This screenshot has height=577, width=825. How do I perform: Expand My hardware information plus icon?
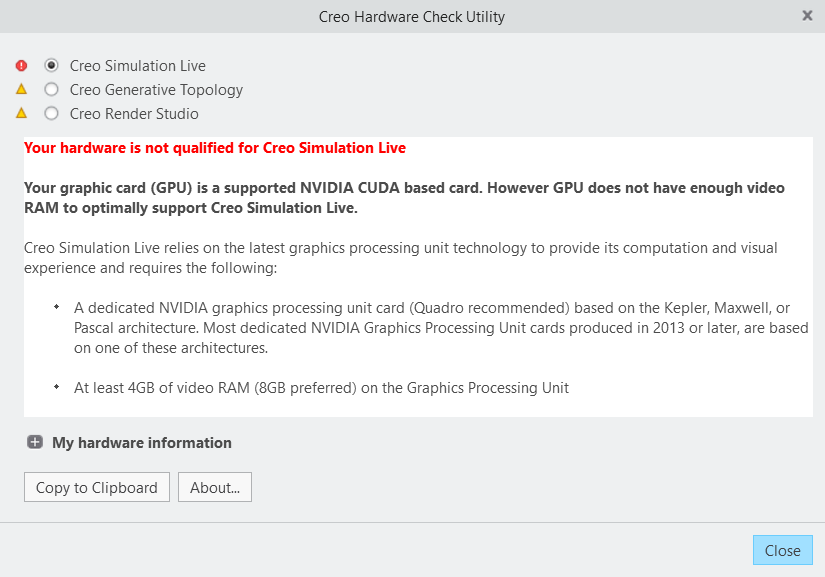[x=35, y=443]
